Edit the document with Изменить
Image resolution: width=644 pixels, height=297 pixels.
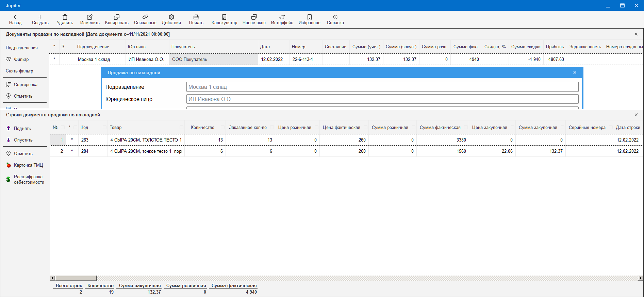click(90, 20)
